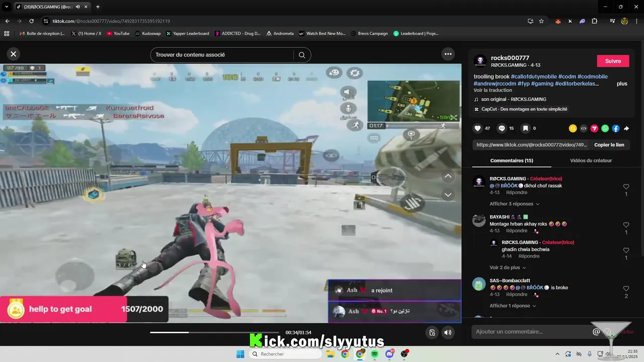Open the MetaMask fox extension
The image size is (644, 362).
point(558,21)
